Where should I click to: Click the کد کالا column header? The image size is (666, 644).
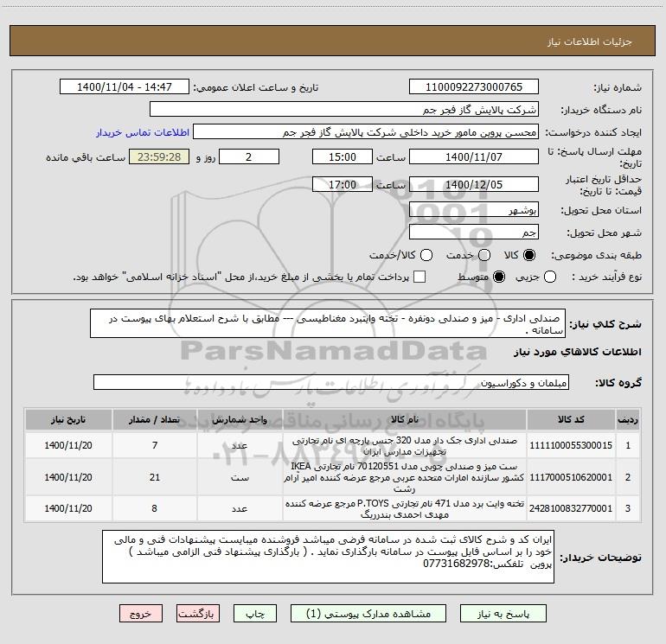(x=571, y=419)
